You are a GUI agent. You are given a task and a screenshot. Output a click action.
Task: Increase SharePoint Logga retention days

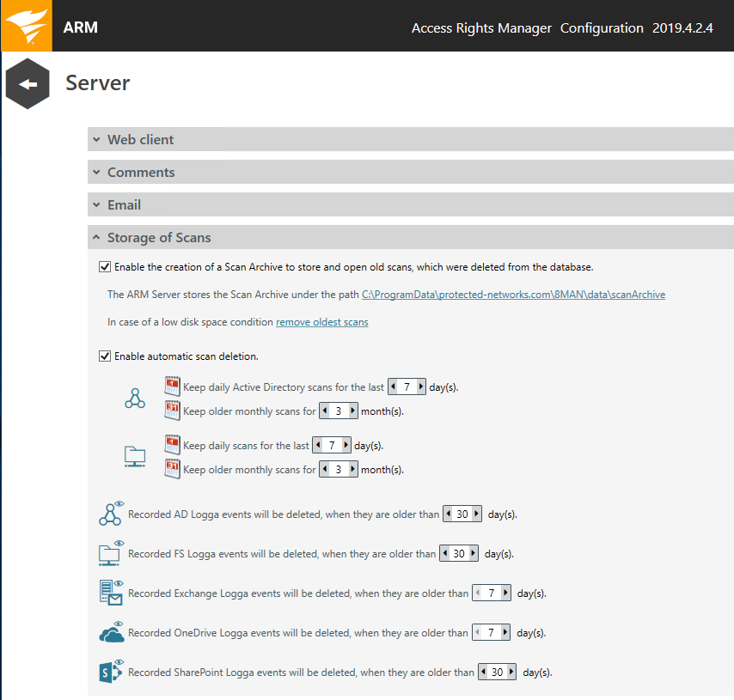[x=511, y=672]
